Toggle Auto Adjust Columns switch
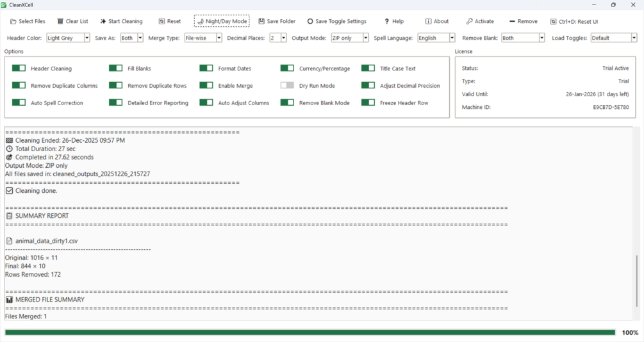The height and width of the screenshot is (342, 644). click(206, 102)
